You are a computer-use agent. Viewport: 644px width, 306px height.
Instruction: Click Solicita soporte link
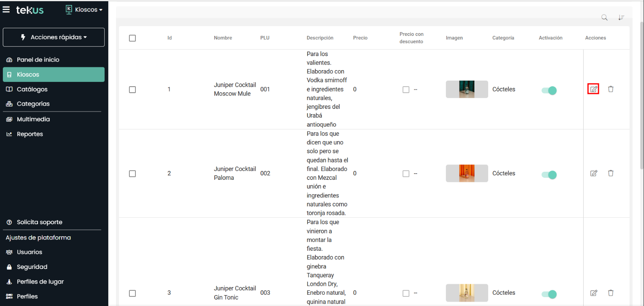tap(39, 222)
